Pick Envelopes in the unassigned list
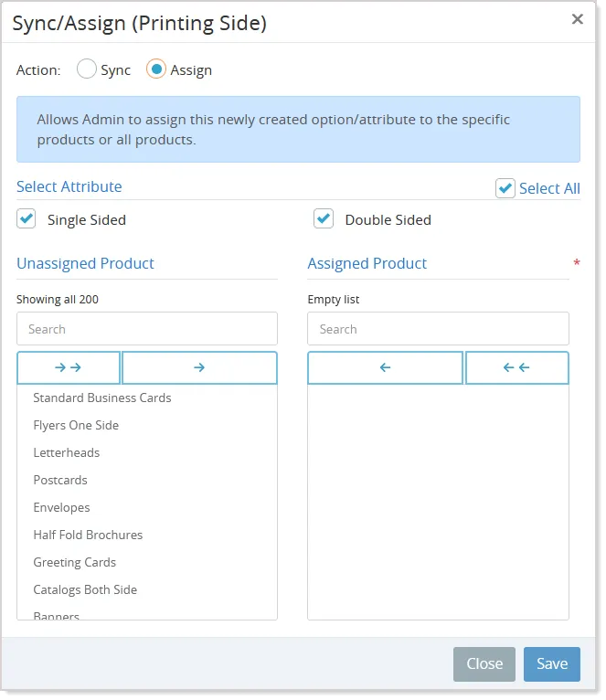The height and width of the screenshot is (700, 606). click(x=147, y=507)
